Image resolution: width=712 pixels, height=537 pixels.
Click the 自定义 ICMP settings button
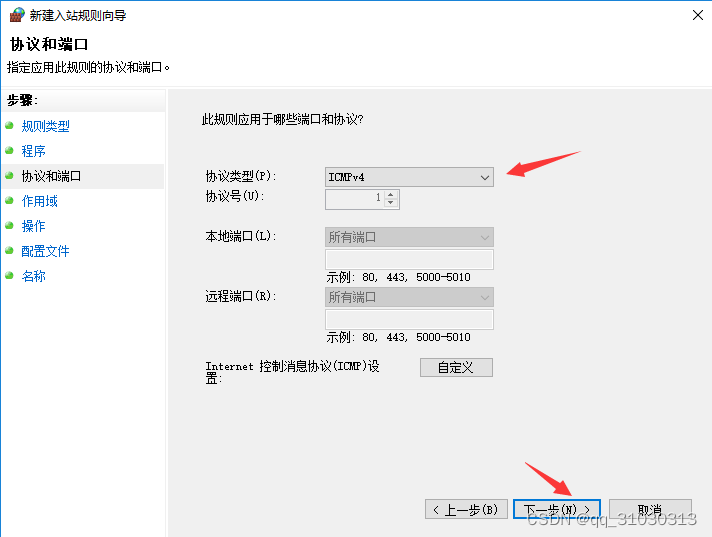click(x=456, y=368)
